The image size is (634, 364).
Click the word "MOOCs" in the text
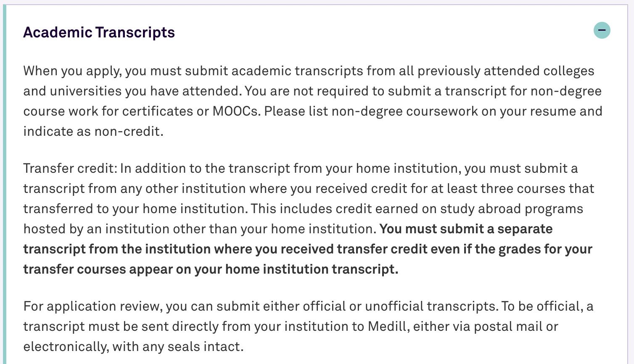coord(236,111)
